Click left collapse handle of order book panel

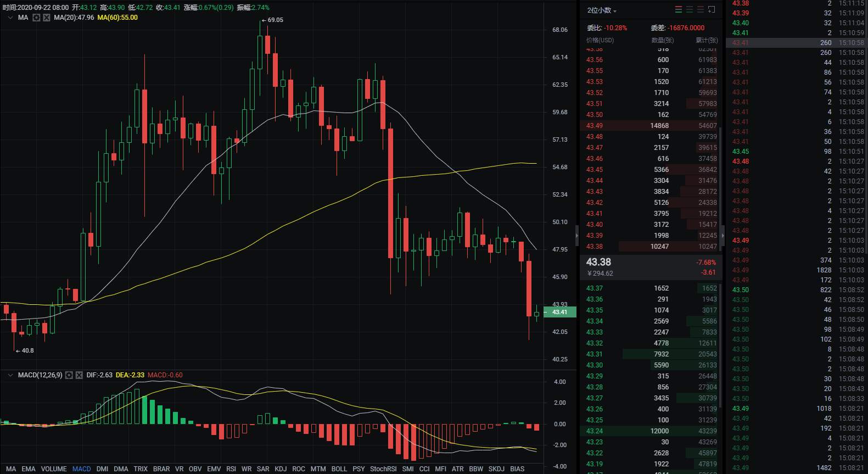coord(576,236)
